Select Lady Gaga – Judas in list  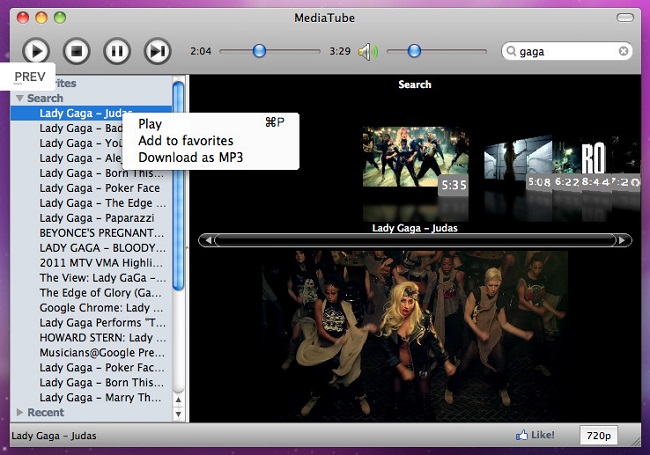click(91, 113)
